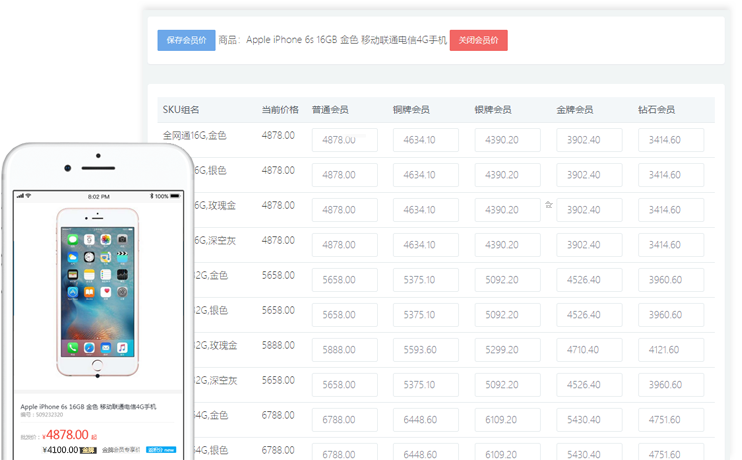
Task: Click the 铜牌会员 column header
Action: [411, 110]
